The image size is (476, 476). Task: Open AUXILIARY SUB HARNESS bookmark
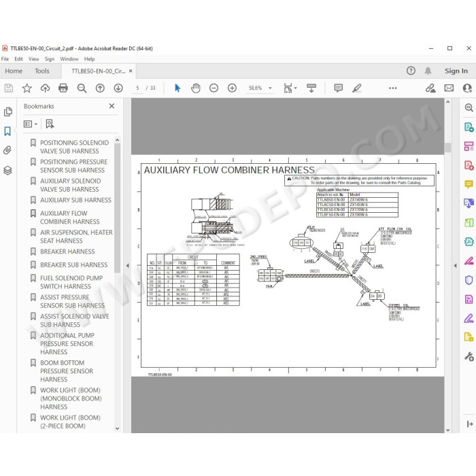coord(75,200)
